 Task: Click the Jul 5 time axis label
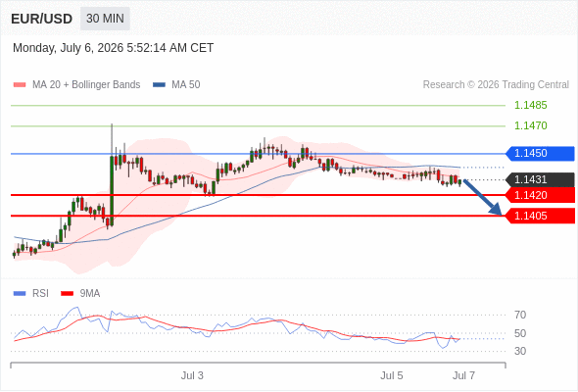392,375
